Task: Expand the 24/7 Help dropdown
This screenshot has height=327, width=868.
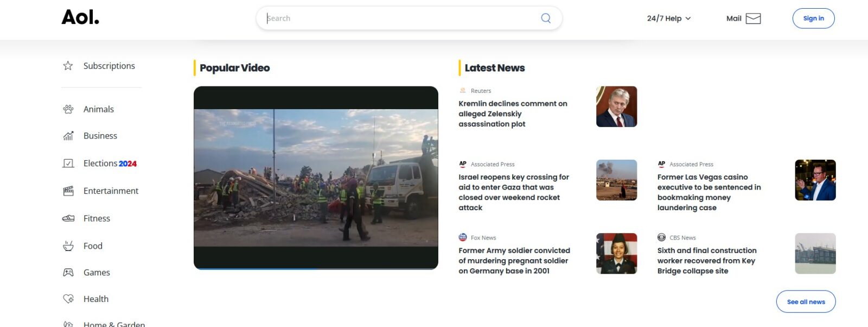Action: click(668, 18)
